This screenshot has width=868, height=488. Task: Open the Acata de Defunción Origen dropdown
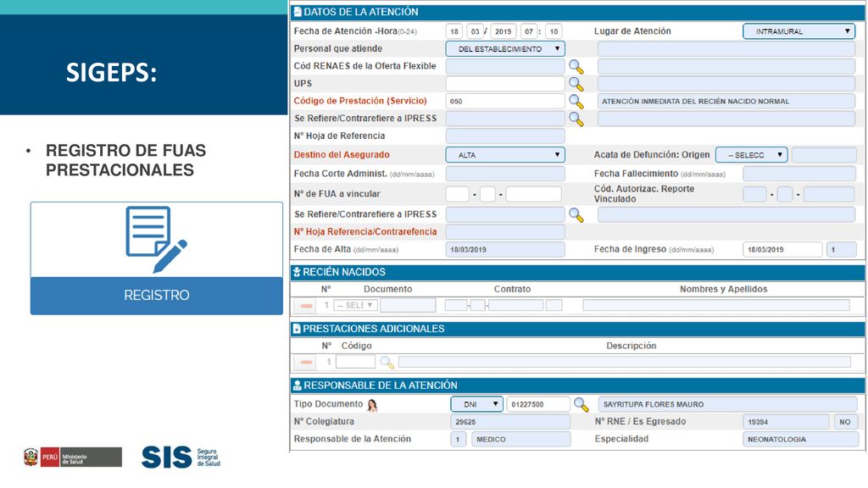click(751, 155)
